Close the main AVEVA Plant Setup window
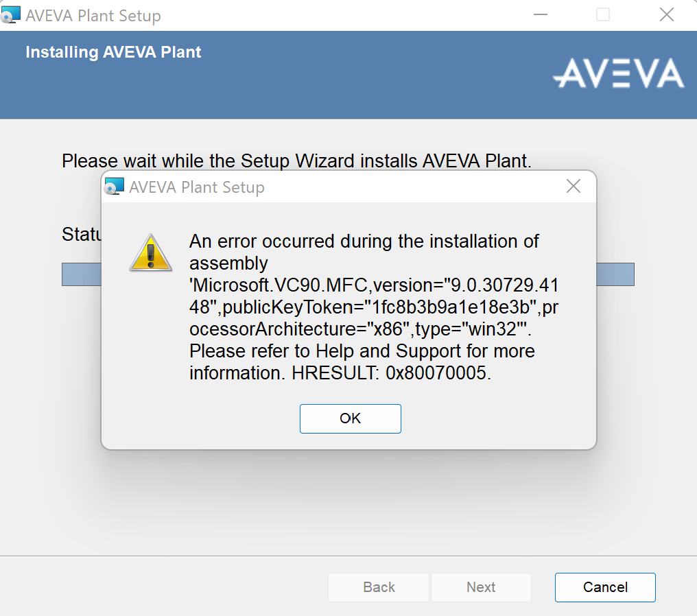Image resolution: width=697 pixels, height=616 pixels. [666, 14]
